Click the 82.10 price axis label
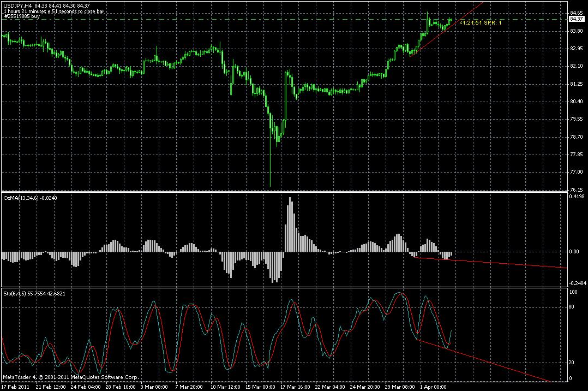Screen dimensions: 588x391 [x=576, y=66]
